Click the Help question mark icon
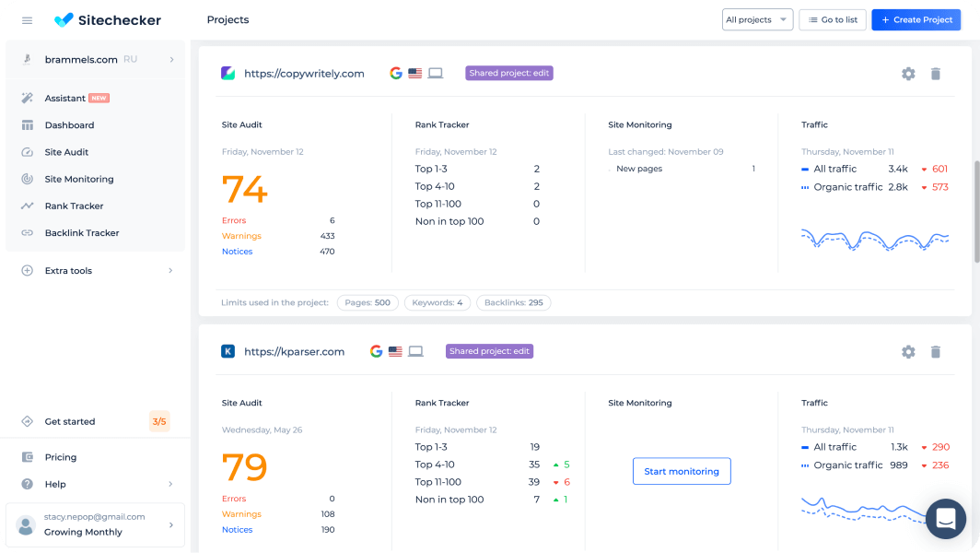Screen dimensions: 980x553 click(27, 484)
